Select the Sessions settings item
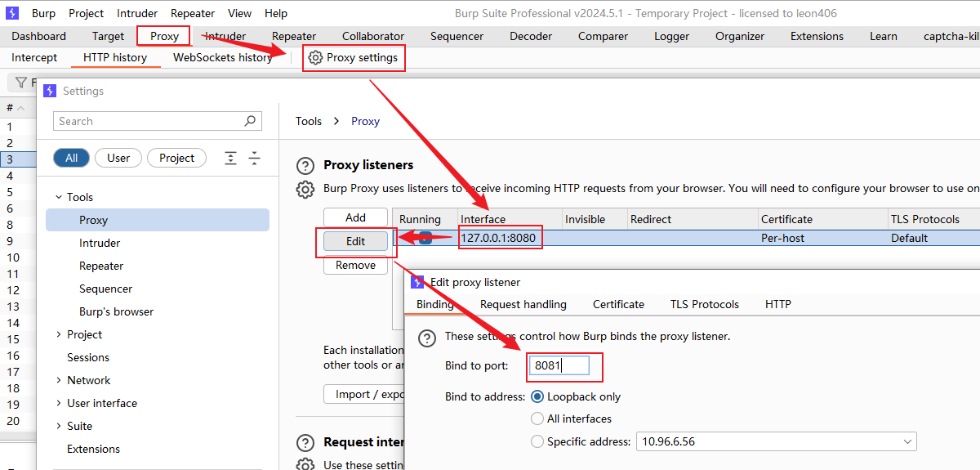Image resolution: width=980 pixels, height=470 pixels. coord(88,357)
